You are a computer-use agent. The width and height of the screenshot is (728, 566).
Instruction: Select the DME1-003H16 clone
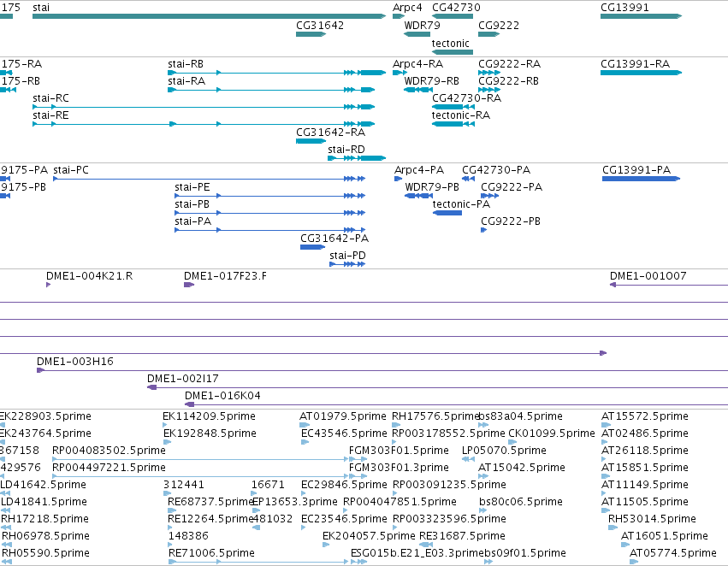pos(382,371)
